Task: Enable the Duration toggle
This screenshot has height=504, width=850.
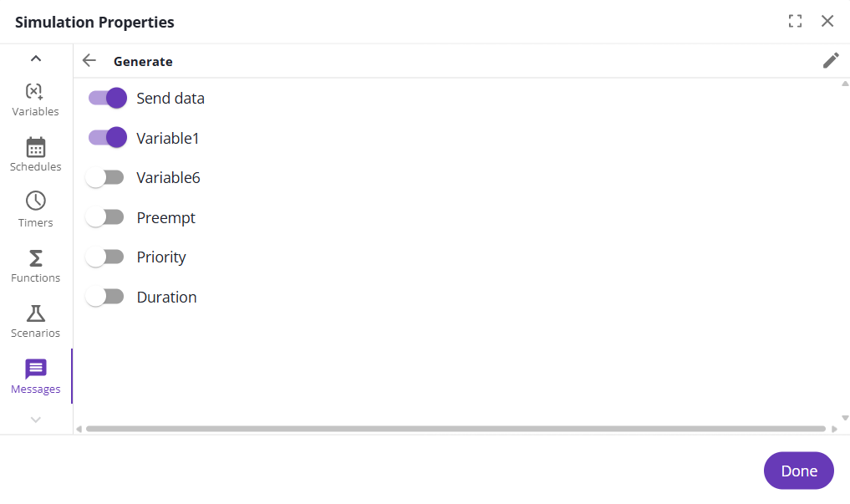Action: coord(105,297)
